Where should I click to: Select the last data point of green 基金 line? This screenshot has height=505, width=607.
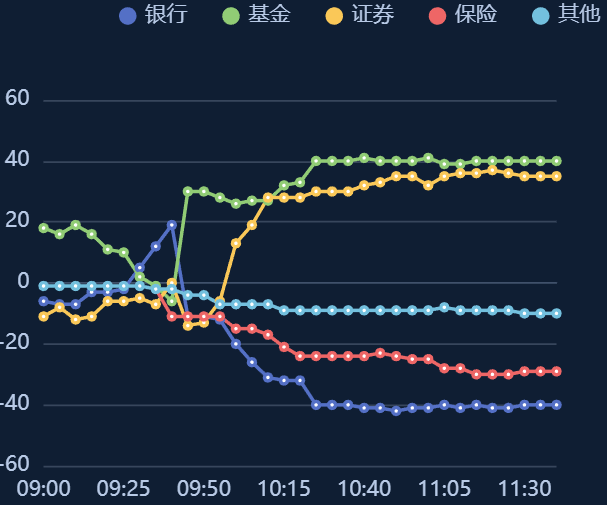[556, 161]
